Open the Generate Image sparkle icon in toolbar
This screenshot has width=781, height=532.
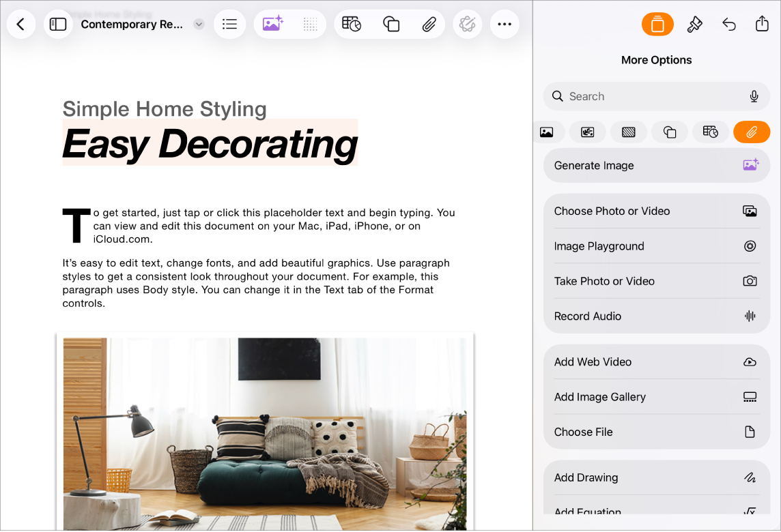(273, 24)
